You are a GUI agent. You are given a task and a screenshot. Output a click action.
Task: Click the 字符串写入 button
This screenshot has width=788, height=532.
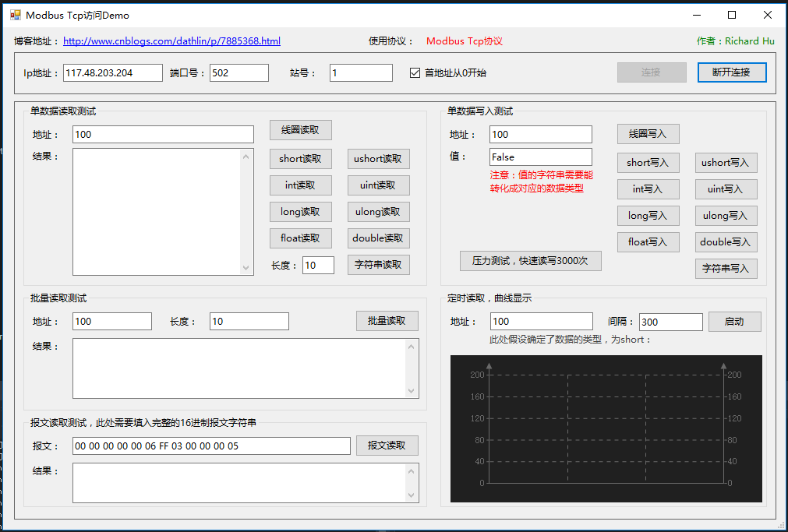(726, 269)
